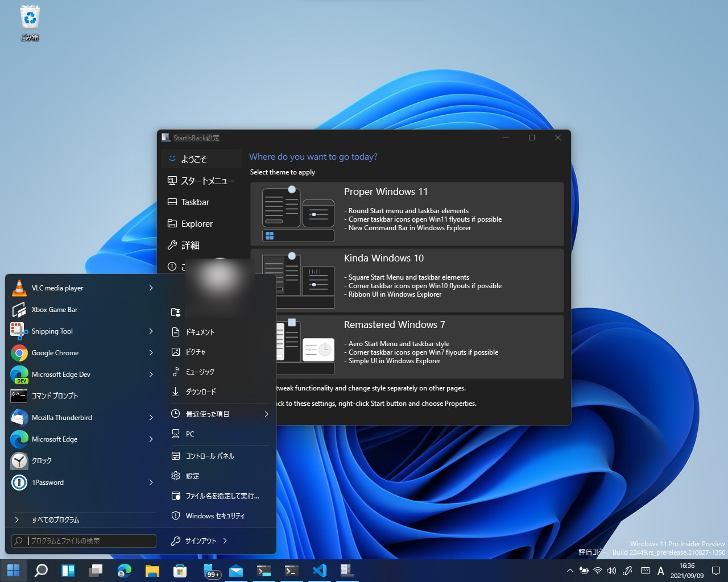Open Widgets from the taskbar
The width and height of the screenshot is (728, 582).
68,570
